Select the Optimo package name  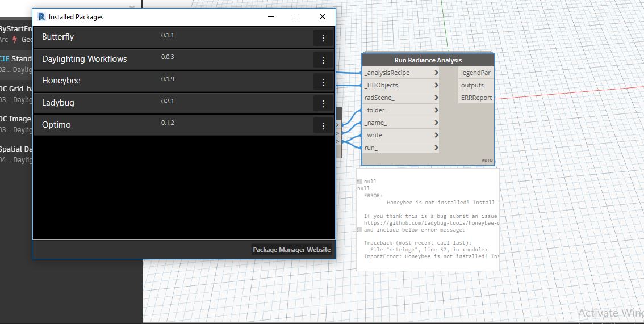coord(56,125)
